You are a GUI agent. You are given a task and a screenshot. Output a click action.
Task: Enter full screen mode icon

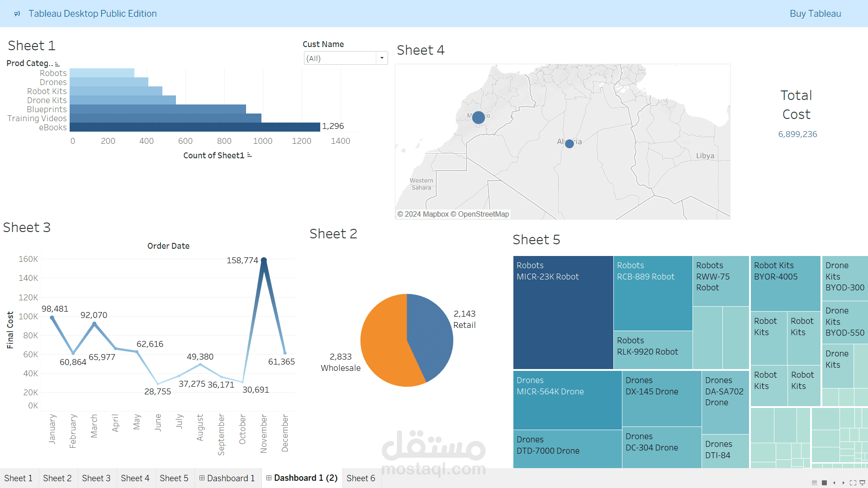pos(853,483)
